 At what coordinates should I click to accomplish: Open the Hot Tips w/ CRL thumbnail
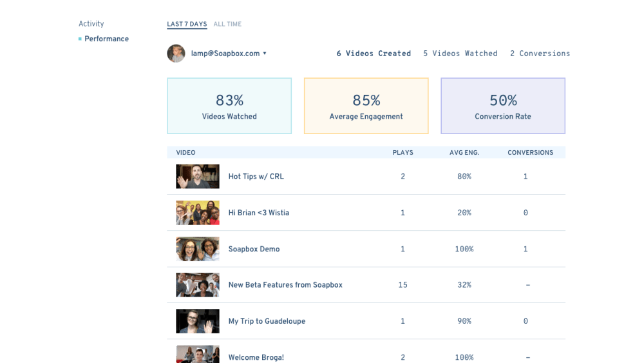(x=198, y=177)
